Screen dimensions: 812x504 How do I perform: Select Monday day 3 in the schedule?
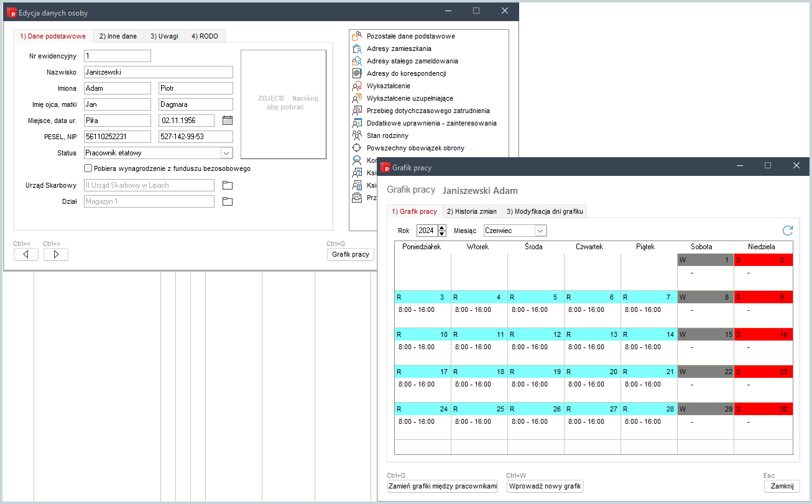(x=423, y=297)
